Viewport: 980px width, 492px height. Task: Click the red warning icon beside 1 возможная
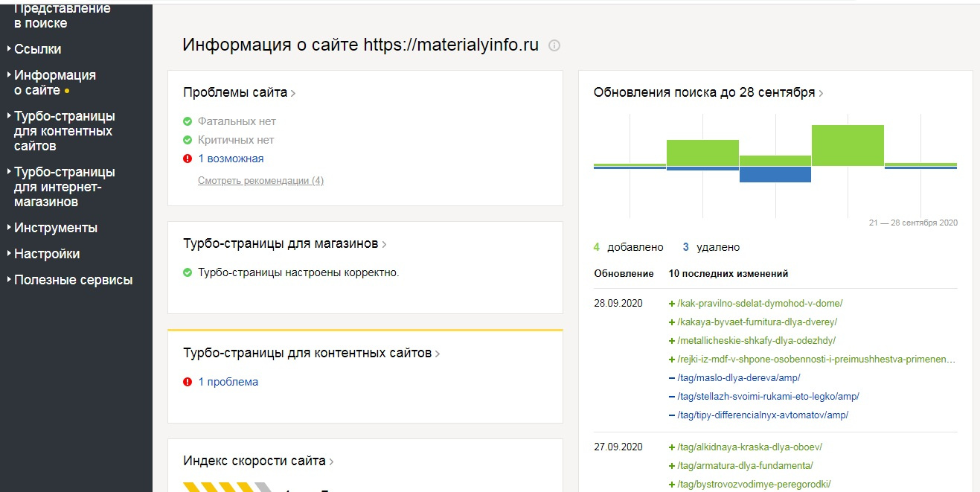click(x=188, y=159)
